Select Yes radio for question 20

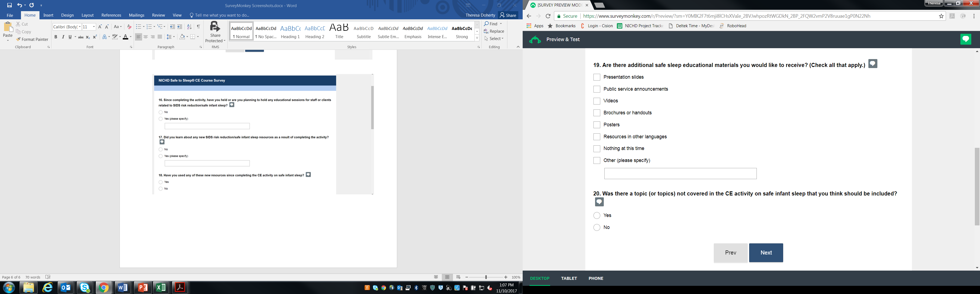pos(596,216)
